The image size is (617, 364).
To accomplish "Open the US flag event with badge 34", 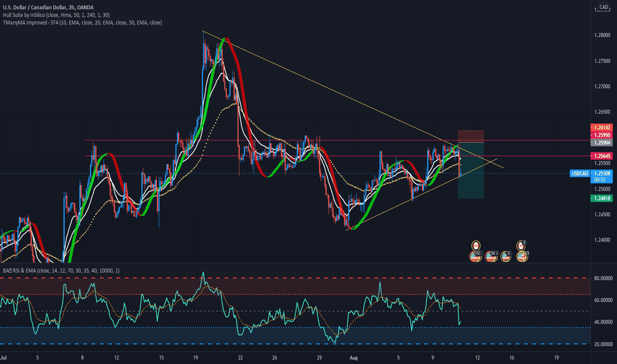I will 491,257.
